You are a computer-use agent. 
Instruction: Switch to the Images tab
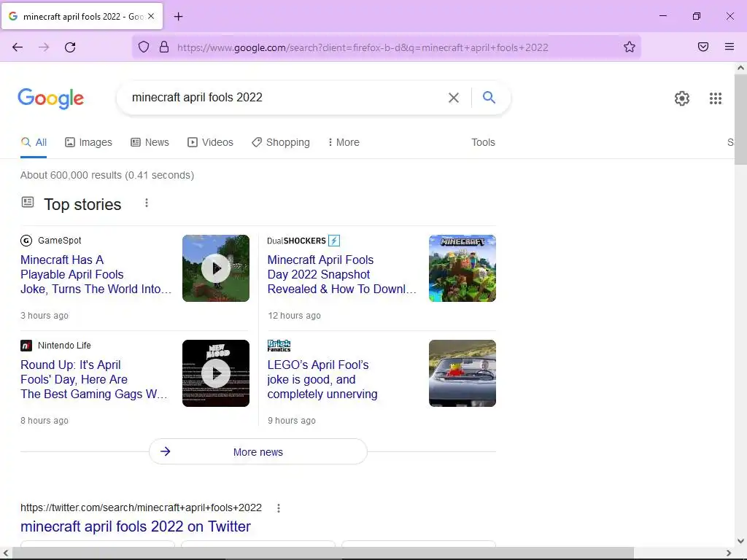(88, 142)
